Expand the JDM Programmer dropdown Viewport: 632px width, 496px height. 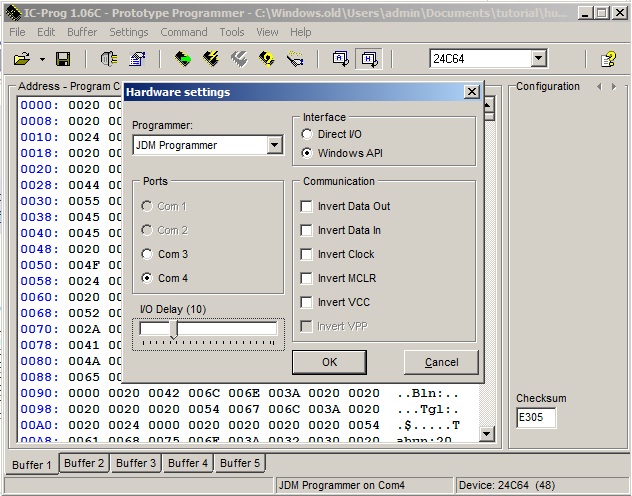point(274,145)
